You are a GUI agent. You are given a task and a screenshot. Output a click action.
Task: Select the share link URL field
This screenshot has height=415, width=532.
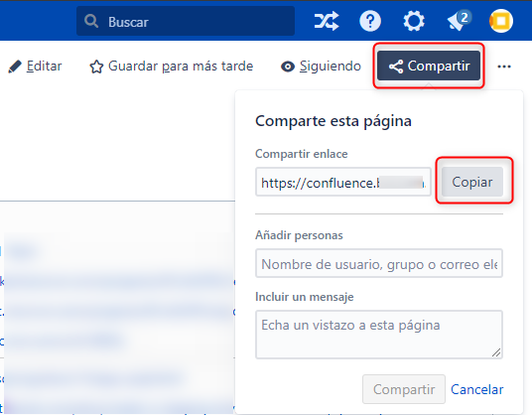pos(343,182)
